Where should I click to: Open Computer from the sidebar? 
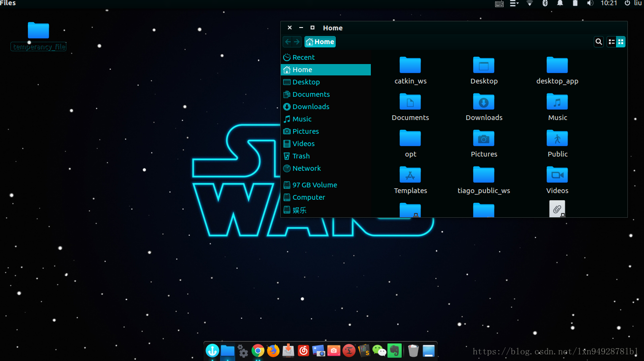coord(326,197)
